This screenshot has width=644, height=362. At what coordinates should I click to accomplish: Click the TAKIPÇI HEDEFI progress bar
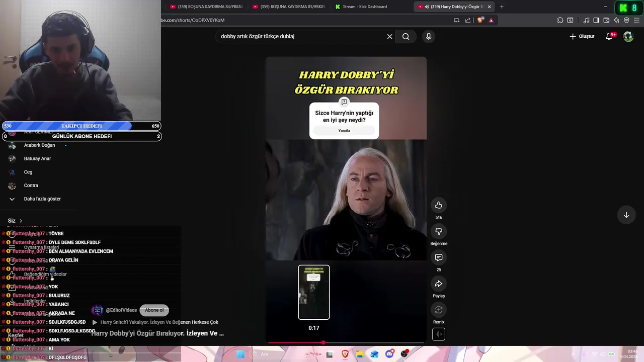click(82, 126)
